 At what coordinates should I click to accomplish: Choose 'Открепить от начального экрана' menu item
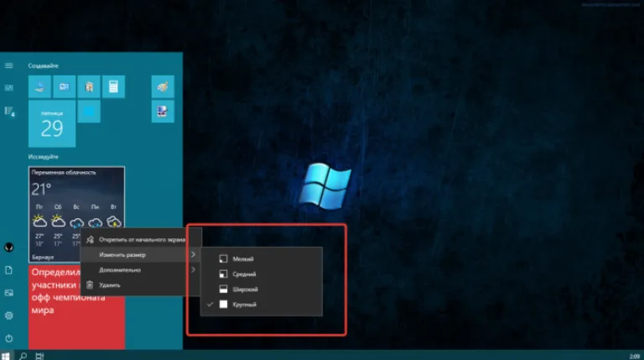click(x=141, y=240)
